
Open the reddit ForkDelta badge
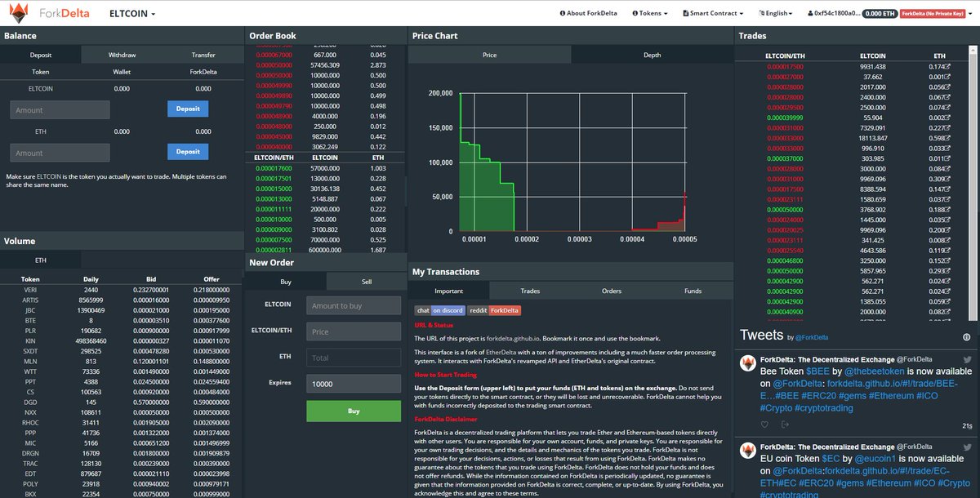494,310
